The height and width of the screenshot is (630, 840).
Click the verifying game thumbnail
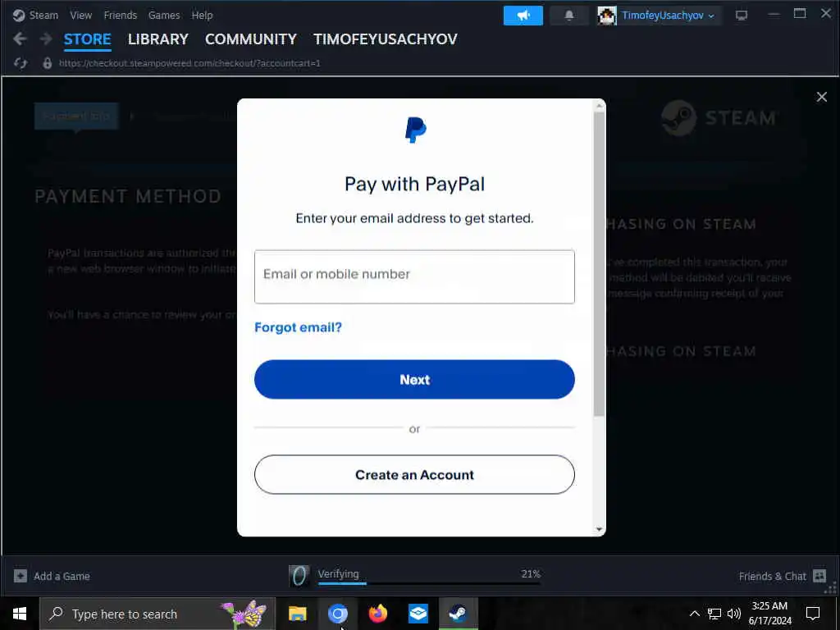point(299,576)
